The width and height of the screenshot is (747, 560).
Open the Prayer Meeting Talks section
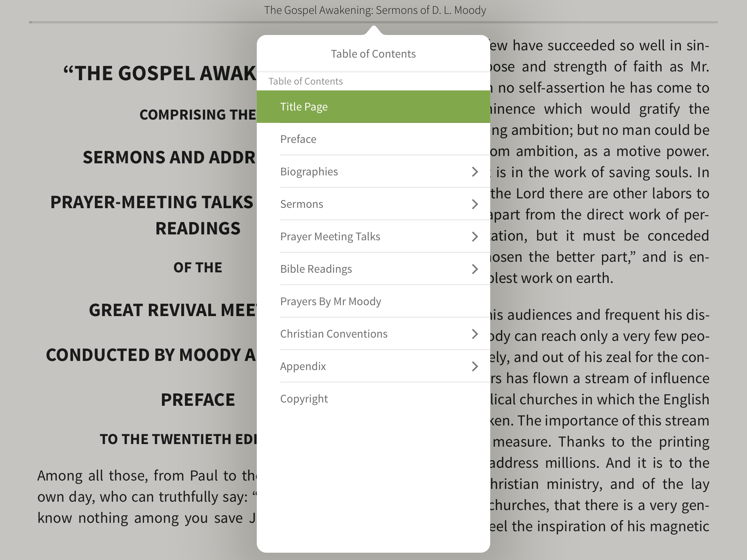coord(373,236)
